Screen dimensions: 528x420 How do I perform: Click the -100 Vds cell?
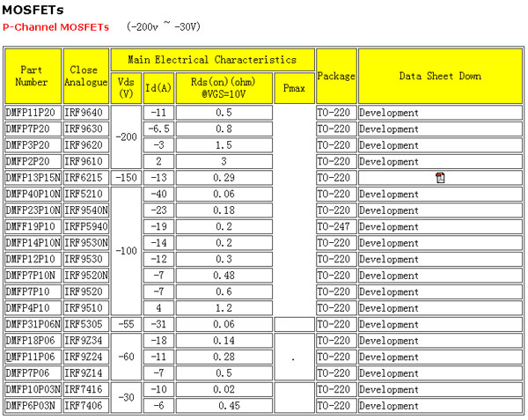(x=126, y=251)
